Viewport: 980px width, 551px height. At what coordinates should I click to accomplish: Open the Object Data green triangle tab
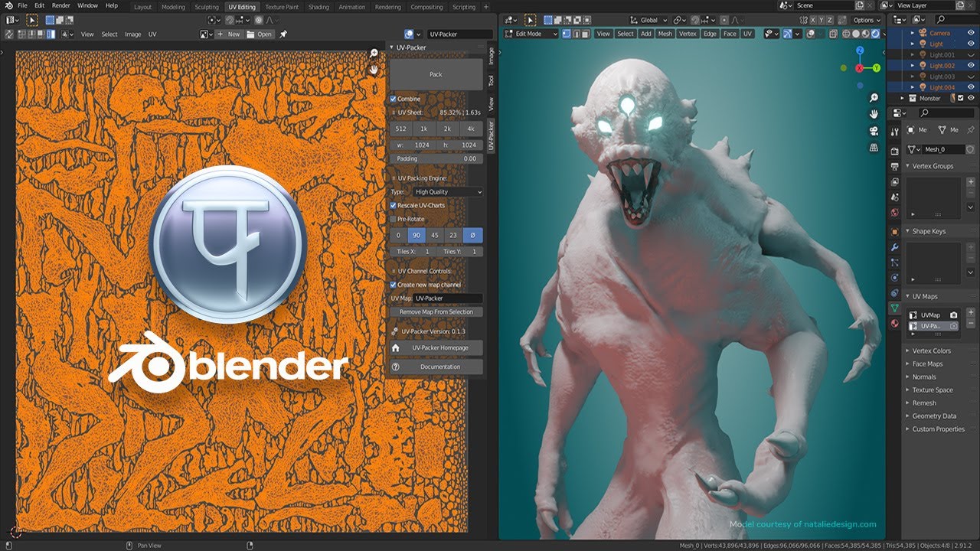(894, 308)
